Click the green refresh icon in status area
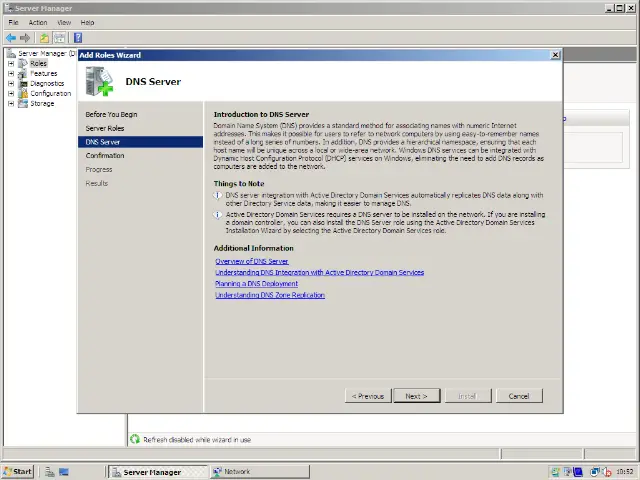The height and width of the screenshot is (480, 640). coord(135,439)
